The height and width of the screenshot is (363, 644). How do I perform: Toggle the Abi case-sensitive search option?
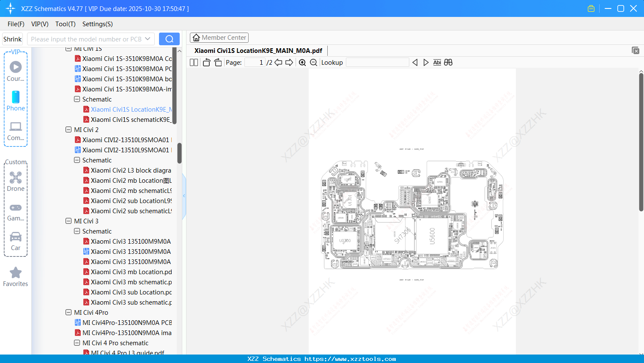[437, 62]
